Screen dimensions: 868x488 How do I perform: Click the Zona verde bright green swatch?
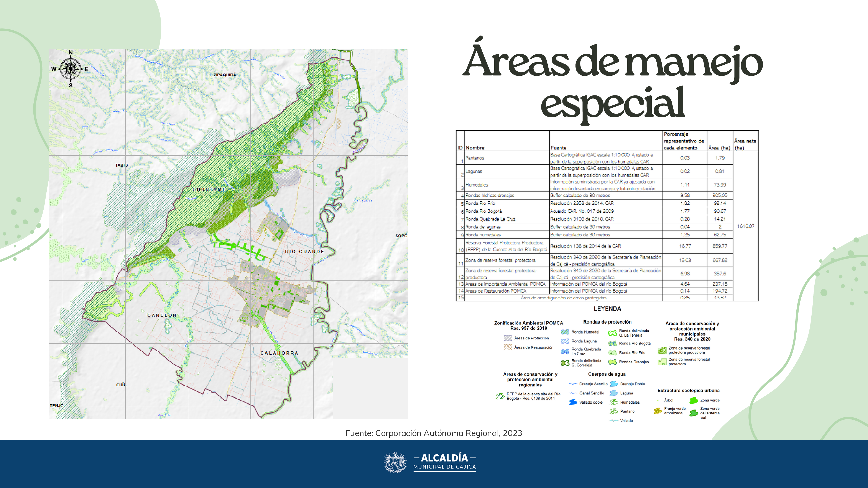coord(694,400)
